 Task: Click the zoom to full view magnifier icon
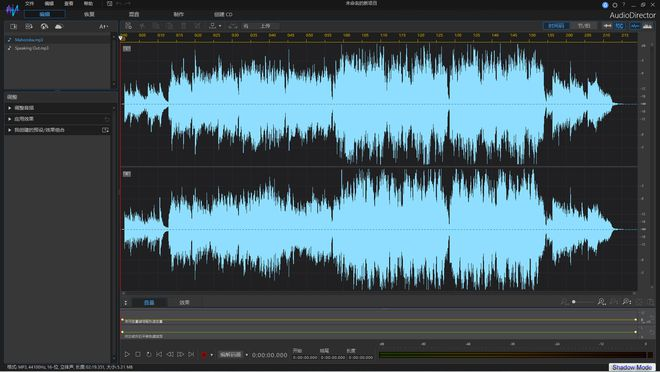(627, 302)
